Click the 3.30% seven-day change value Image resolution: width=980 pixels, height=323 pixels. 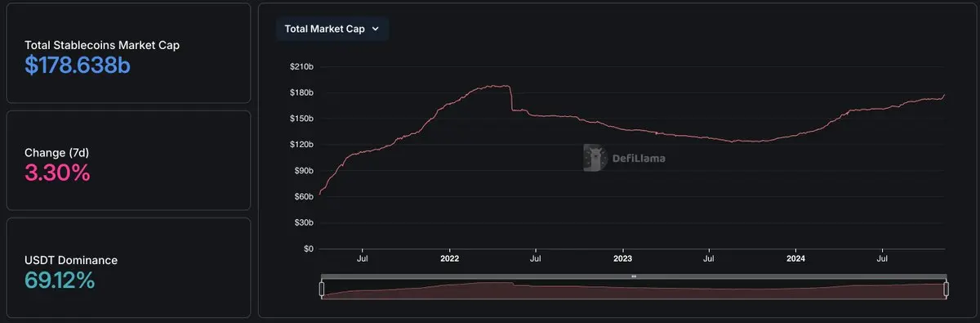(57, 173)
